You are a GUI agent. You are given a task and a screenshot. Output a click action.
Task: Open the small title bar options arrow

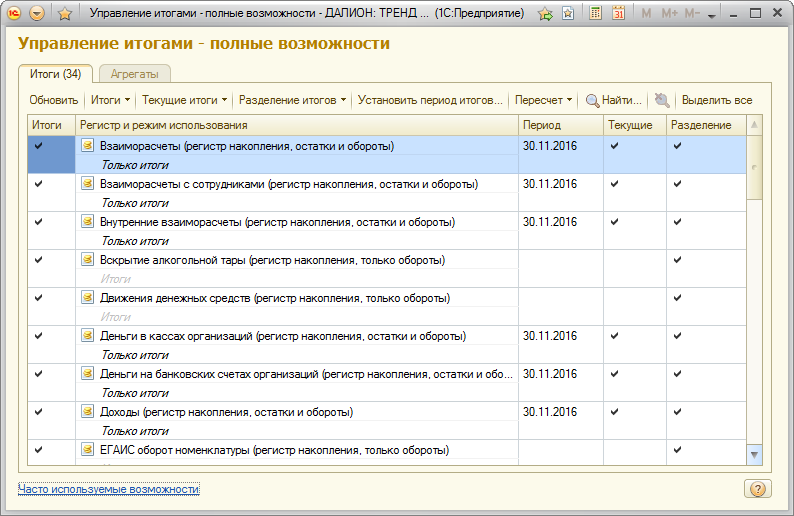[711, 16]
